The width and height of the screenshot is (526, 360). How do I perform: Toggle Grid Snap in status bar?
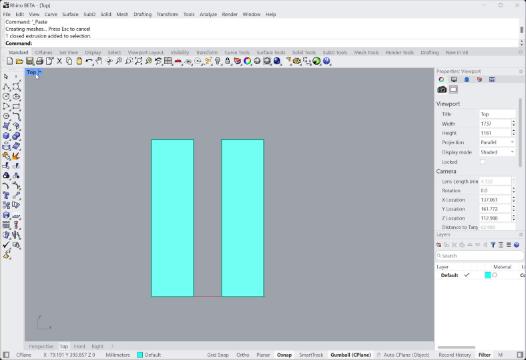pyautogui.click(x=218, y=355)
